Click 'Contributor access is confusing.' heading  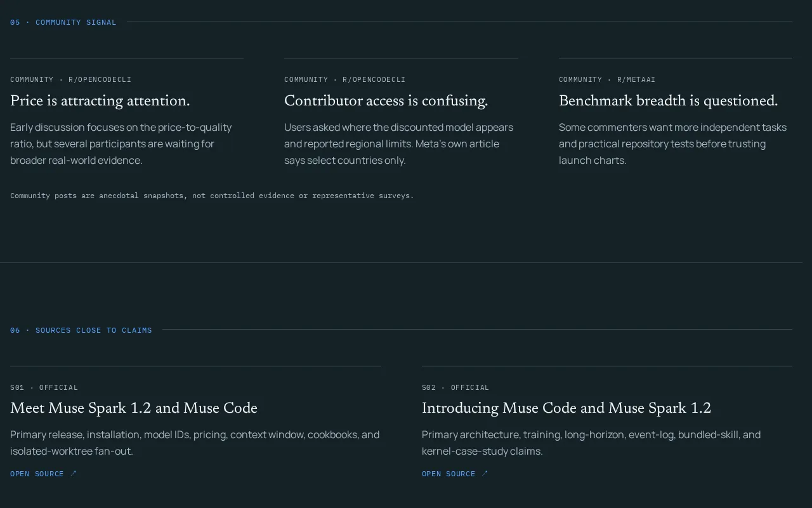(386, 100)
